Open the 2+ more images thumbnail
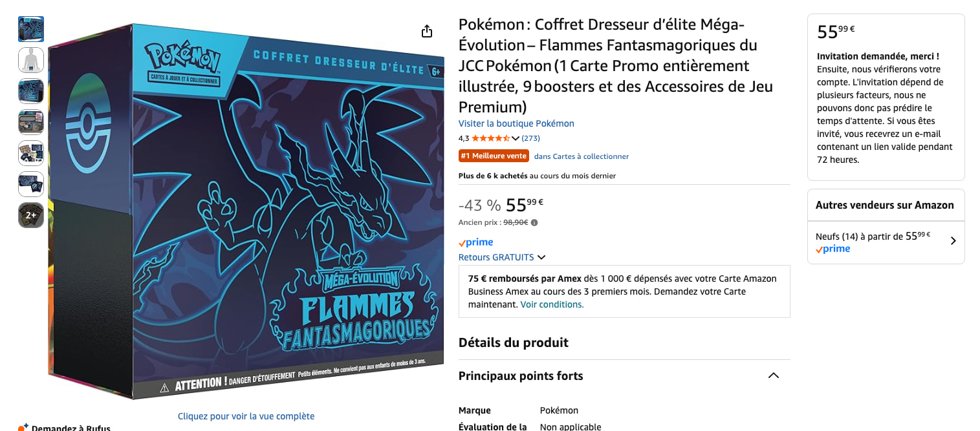 [x=31, y=215]
